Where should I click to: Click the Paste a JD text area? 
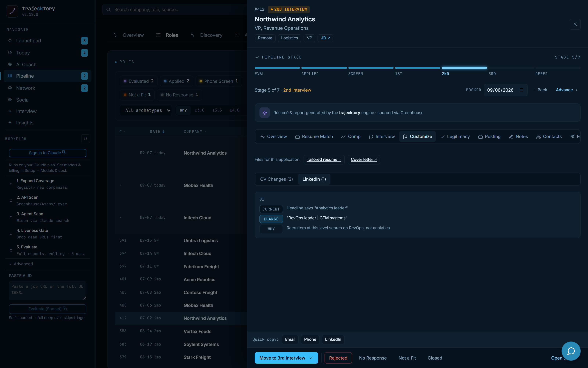48,291
